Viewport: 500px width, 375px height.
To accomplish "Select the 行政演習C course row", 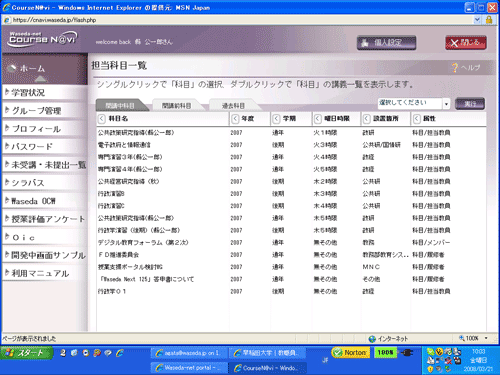I will [291, 206].
